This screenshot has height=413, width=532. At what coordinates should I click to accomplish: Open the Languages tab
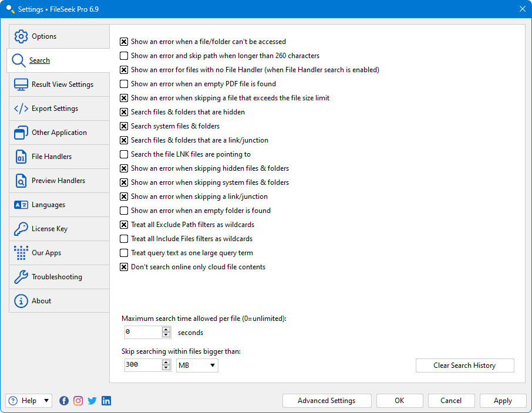tap(59, 205)
